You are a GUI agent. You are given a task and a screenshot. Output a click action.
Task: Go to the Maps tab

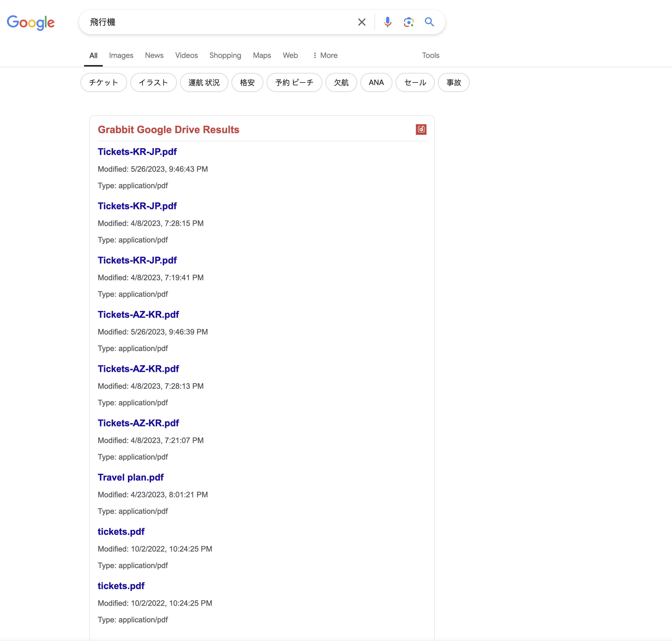[x=262, y=55]
